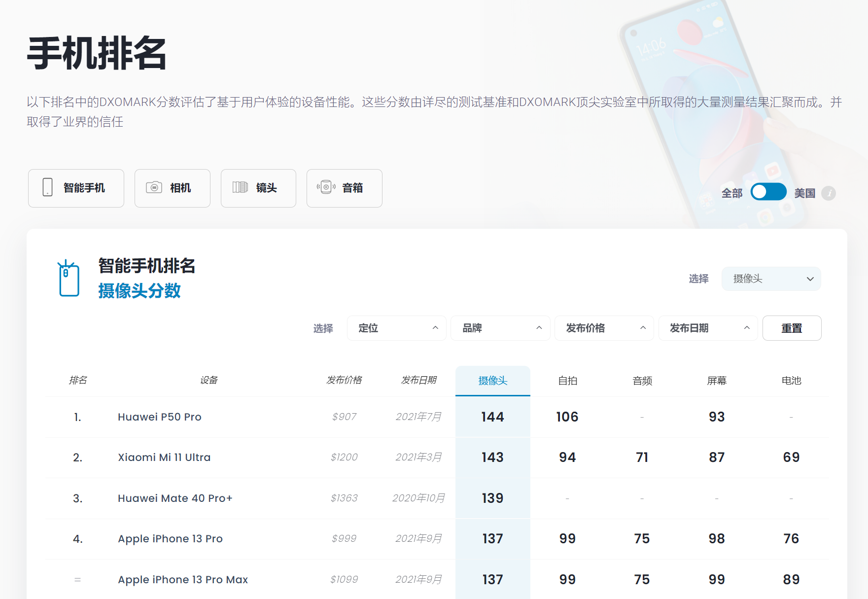
Task: Expand the 品牌 filter
Action: pyautogui.click(x=500, y=328)
